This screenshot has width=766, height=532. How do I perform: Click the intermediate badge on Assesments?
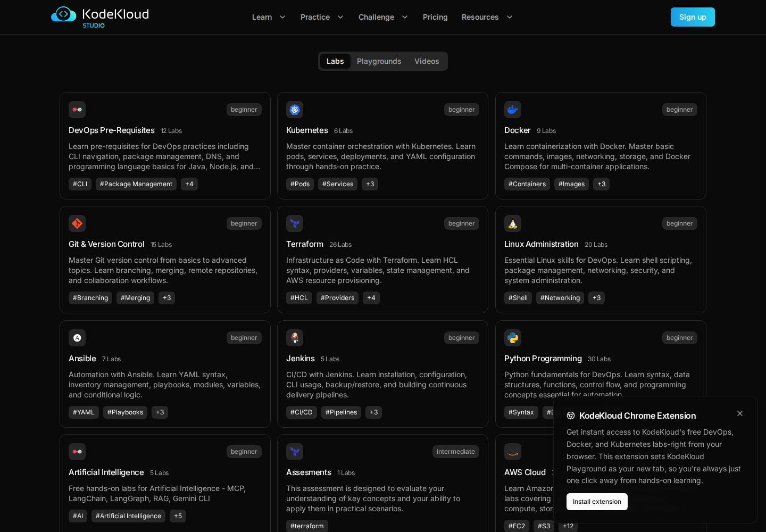(x=456, y=452)
